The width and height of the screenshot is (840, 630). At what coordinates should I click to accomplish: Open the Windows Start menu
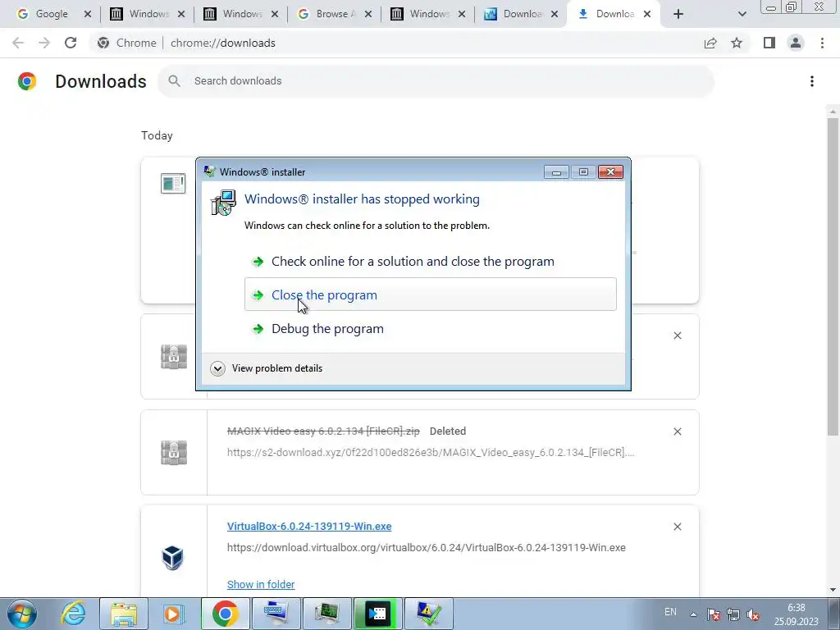tap(21, 614)
